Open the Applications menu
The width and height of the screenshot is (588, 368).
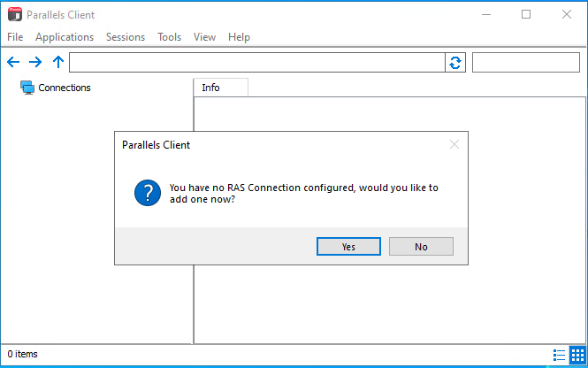(65, 37)
